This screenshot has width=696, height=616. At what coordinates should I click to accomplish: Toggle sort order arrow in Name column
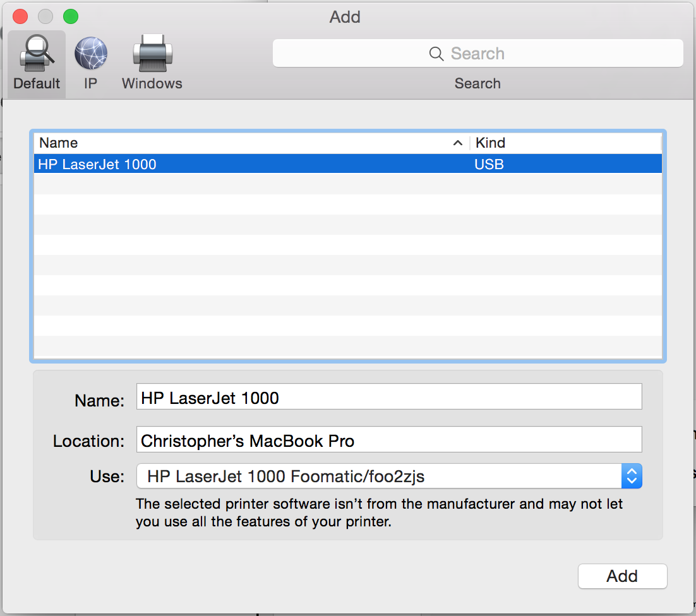pos(458,143)
